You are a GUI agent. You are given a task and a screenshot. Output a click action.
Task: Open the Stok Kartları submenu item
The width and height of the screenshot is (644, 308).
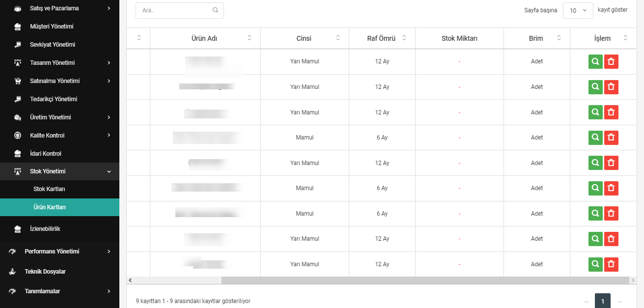(49, 189)
